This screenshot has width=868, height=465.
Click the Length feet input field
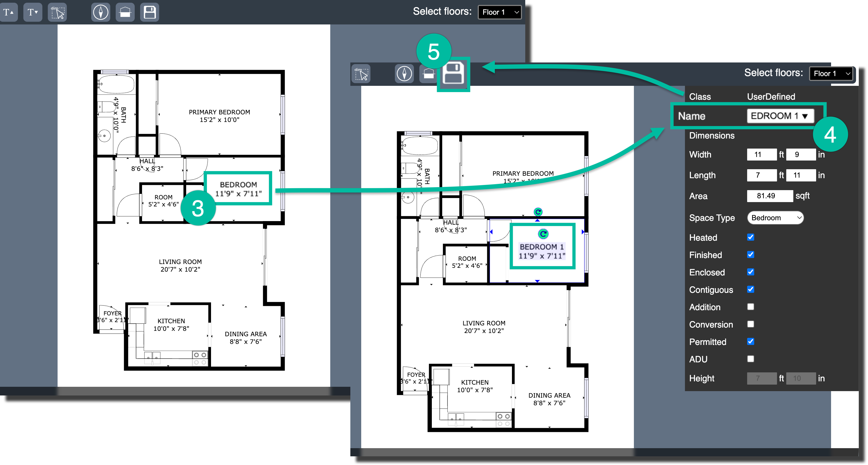click(762, 175)
